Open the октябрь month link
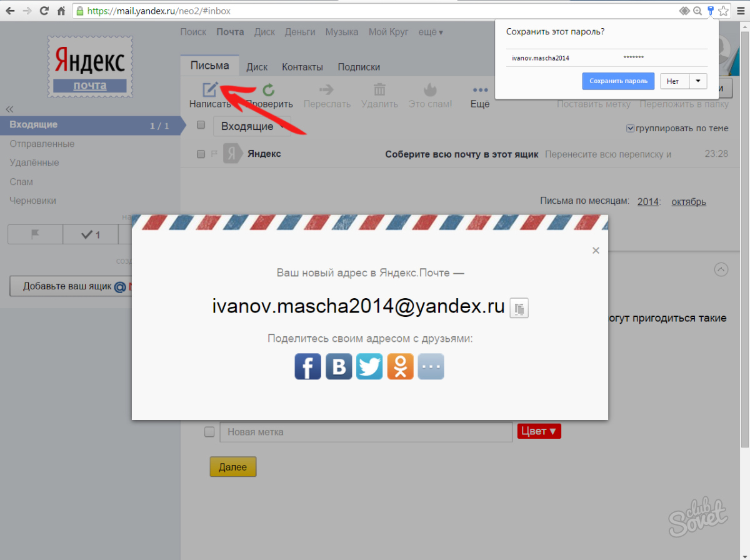The image size is (750, 560). click(x=689, y=201)
